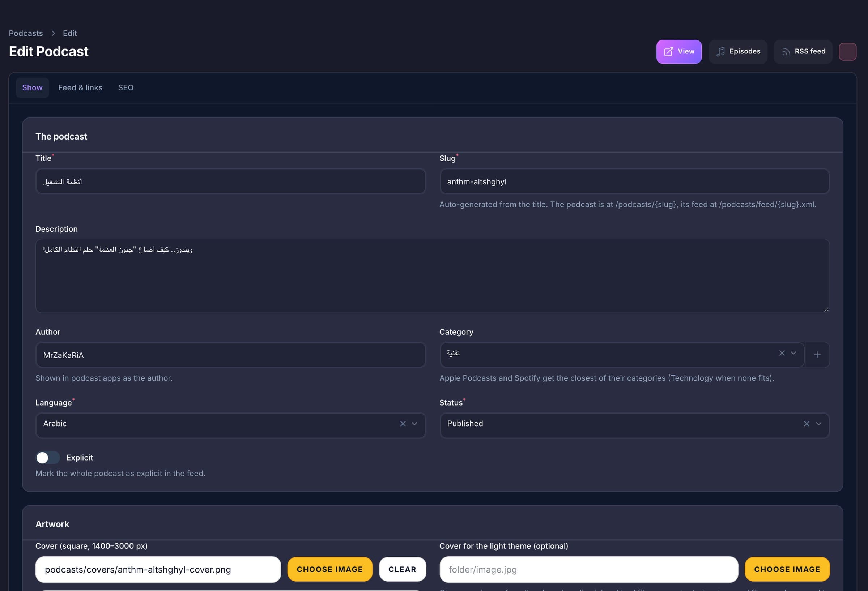Open the Published status combo box

pyautogui.click(x=634, y=425)
